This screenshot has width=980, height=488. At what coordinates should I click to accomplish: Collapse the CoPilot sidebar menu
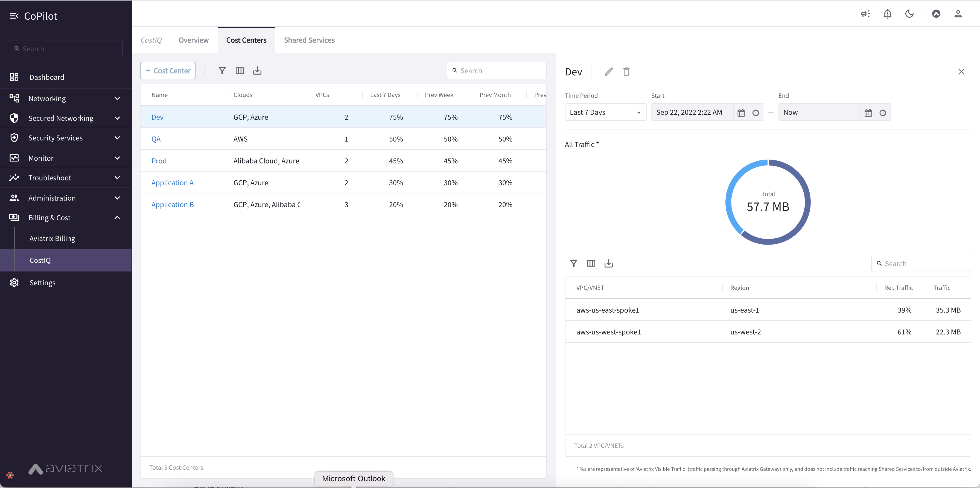14,16
